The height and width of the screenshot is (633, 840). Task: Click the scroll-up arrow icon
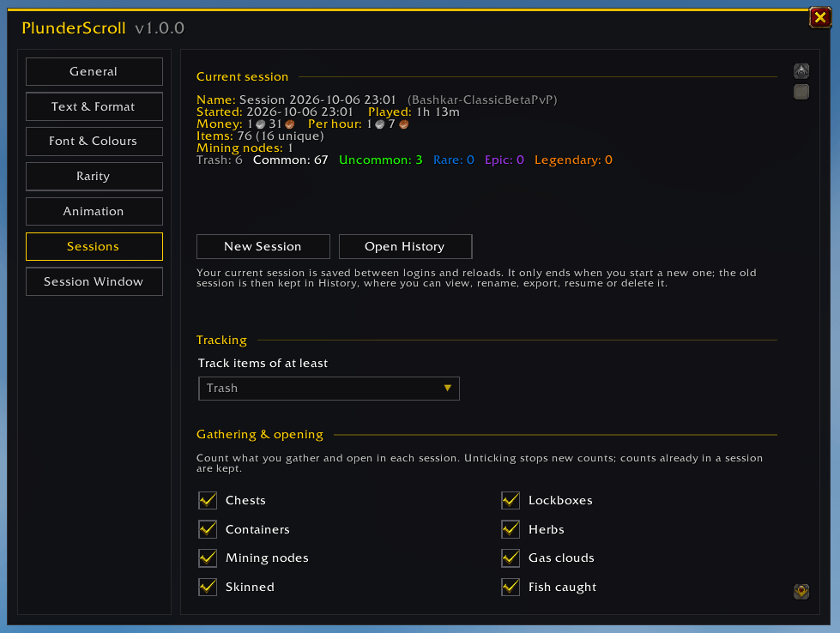pyautogui.click(x=801, y=71)
